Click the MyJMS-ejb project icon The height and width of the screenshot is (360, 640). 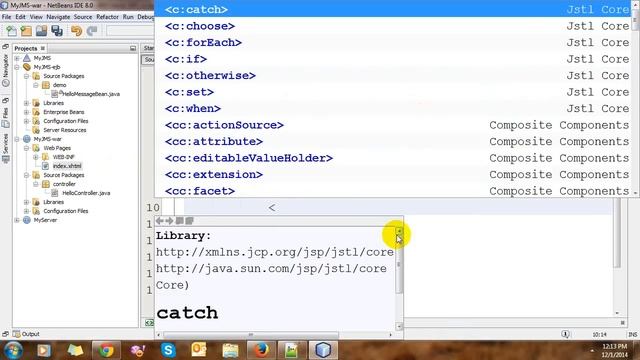click(x=27, y=67)
